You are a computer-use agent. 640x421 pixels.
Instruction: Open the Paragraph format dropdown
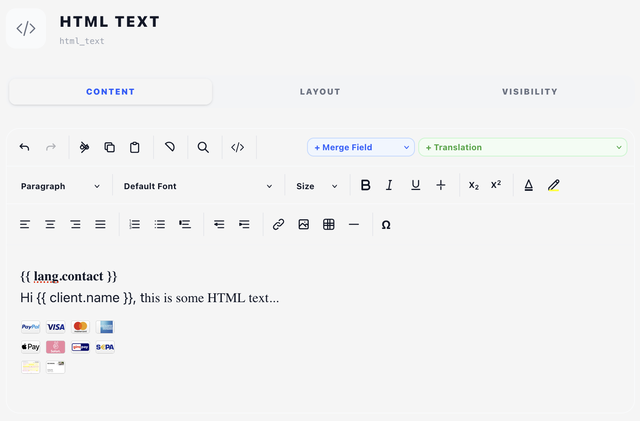point(60,186)
